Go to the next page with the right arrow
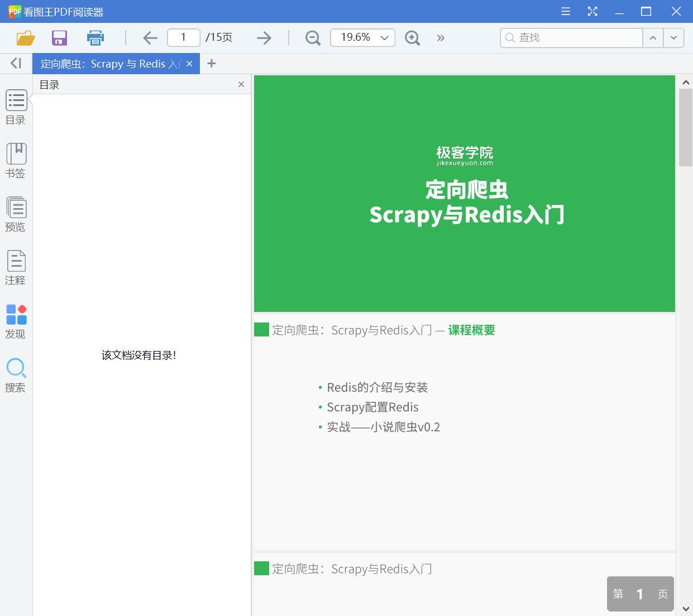The width and height of the screenshot is (693, 616). pos(264,37)
